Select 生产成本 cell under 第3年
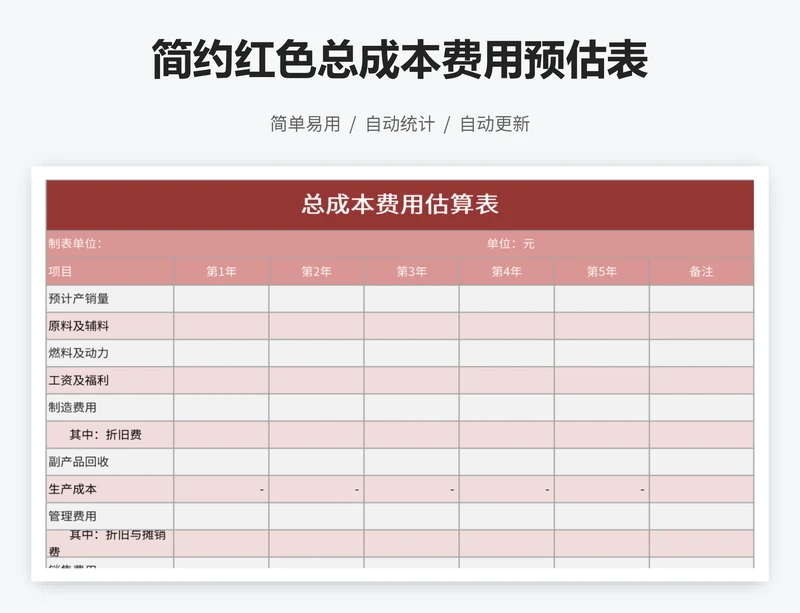 pos(411,489)
